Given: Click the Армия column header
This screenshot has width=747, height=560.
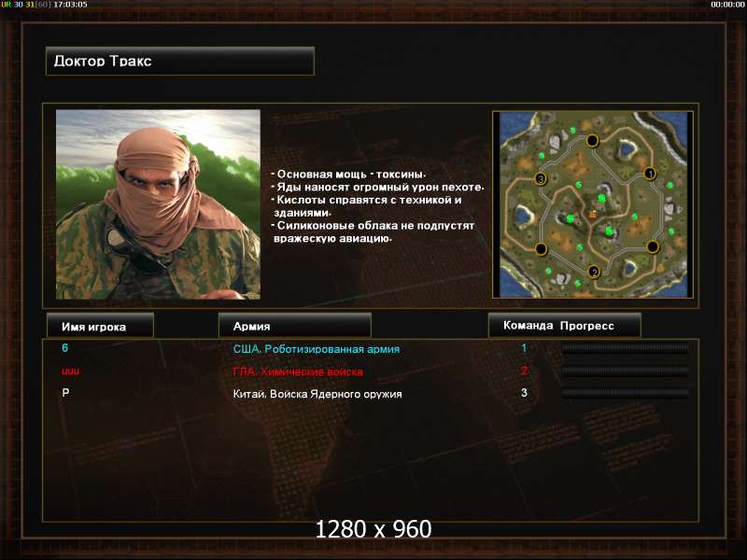Looking at the screenshot, I should point(294,326).
